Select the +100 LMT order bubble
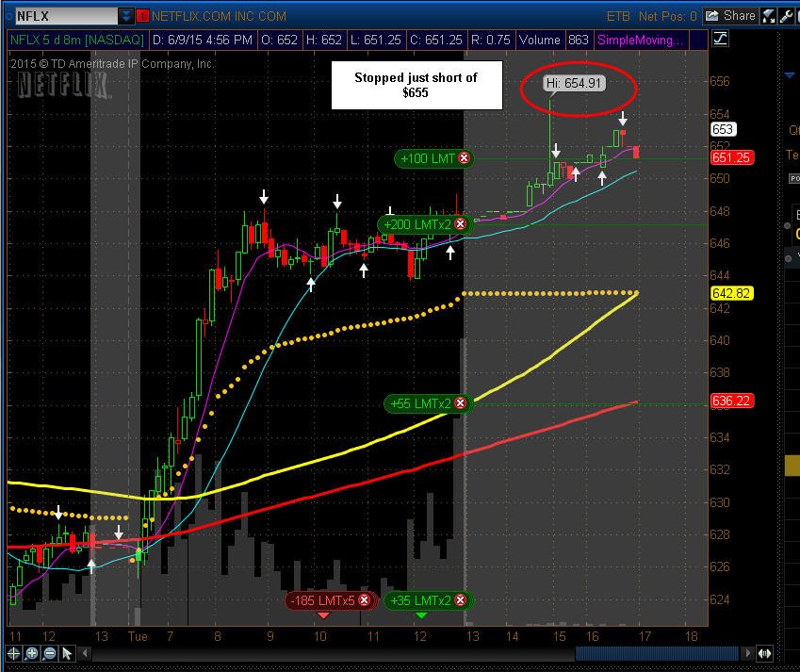 coord(433,158)
